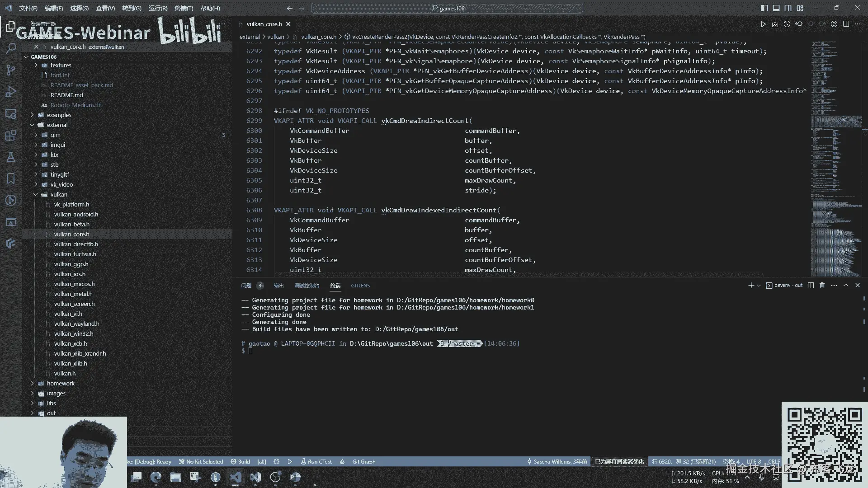Open the new terminal dropdown arrow

click(759, 286)
